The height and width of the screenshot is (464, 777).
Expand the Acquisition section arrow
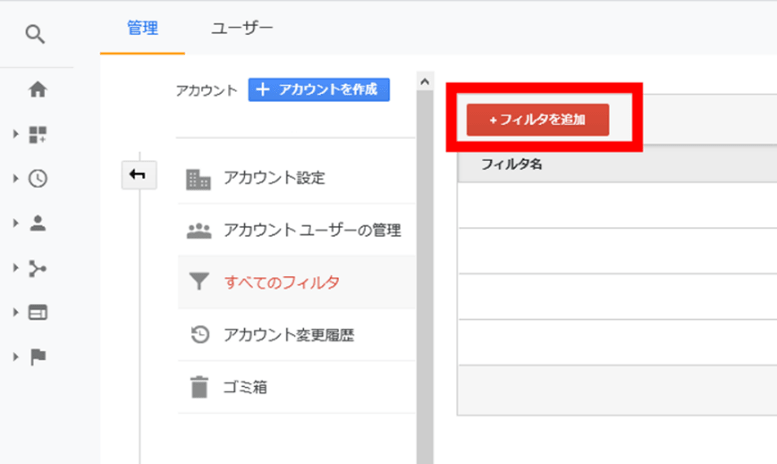pyautogui.click(x=15, y=268)
